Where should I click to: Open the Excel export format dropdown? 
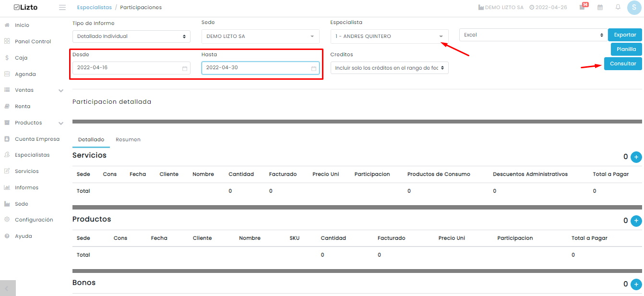533,35
